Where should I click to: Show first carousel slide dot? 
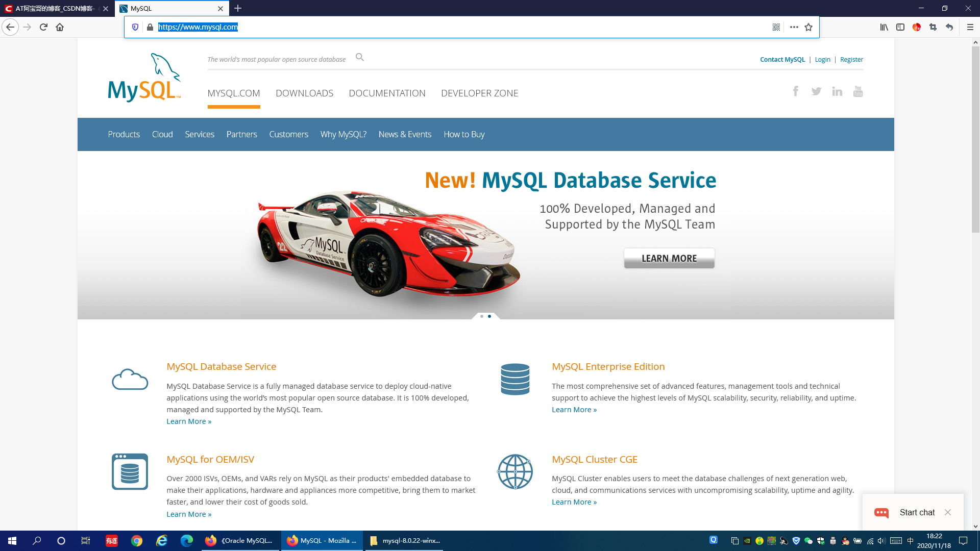[482, 316]
